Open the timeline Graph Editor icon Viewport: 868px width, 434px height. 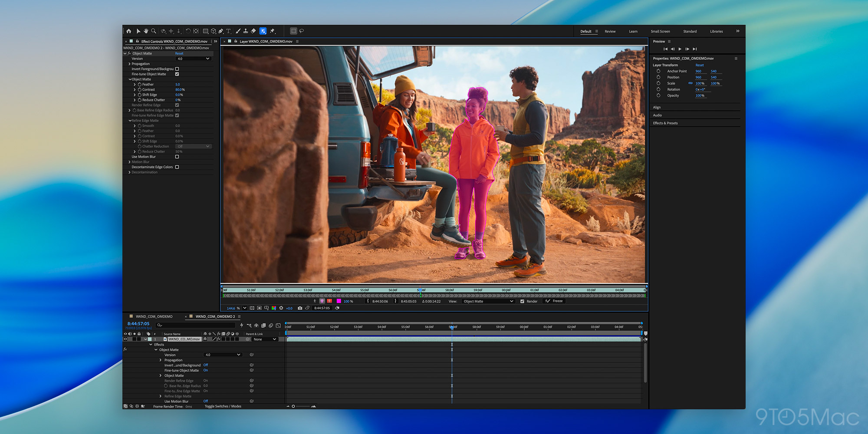pos(278,325)
